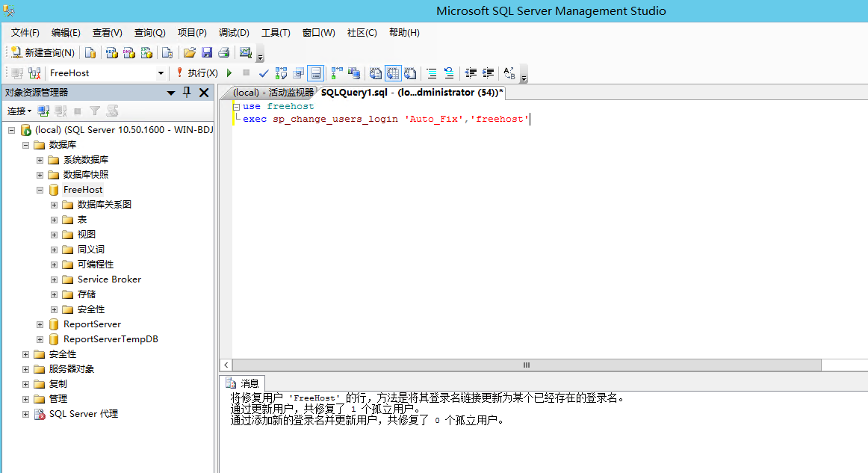868x473 pixels.
Task: Expand the ReportServer database
Action: [40, 324]
